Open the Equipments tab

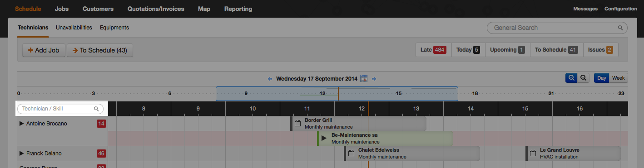click(x=114, y=28)
